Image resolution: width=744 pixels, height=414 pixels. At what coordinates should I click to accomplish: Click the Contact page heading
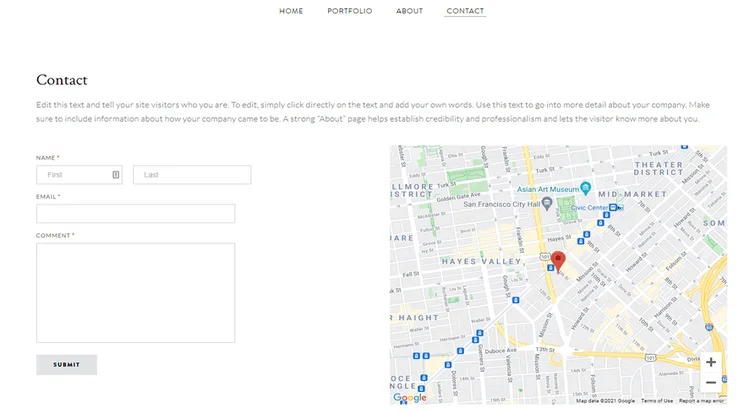pyautogui.click(x=62, y=80)
